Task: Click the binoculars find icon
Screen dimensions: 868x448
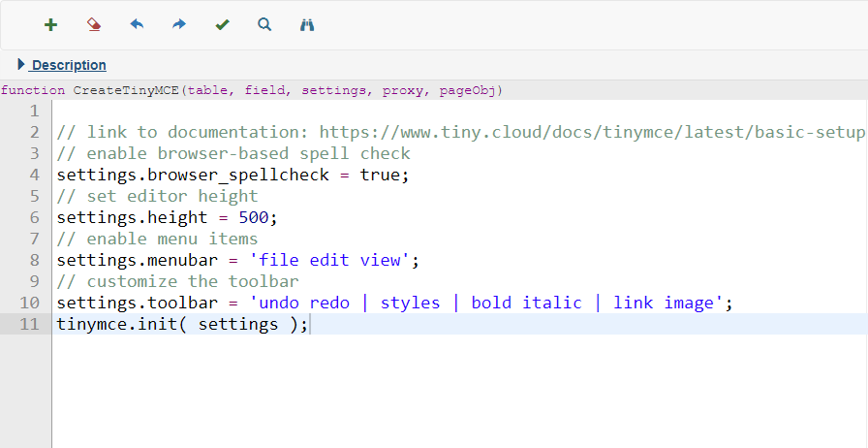Action: [x=307, y=24]
